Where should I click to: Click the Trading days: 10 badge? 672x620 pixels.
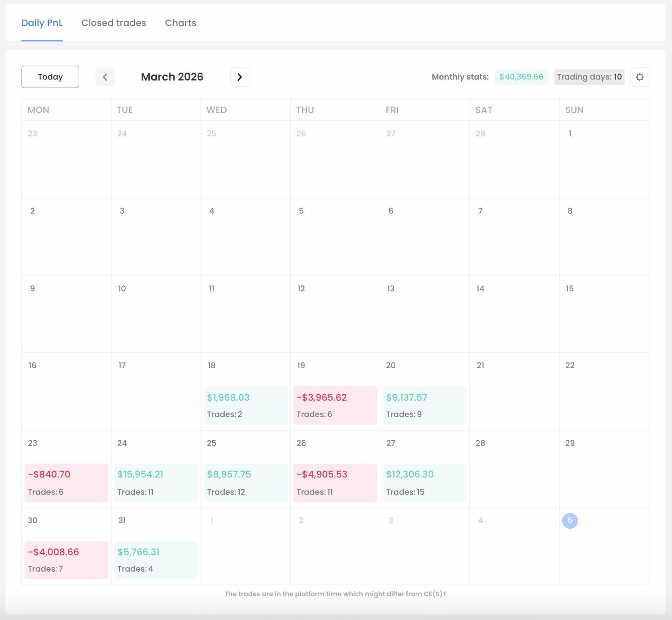589,77
